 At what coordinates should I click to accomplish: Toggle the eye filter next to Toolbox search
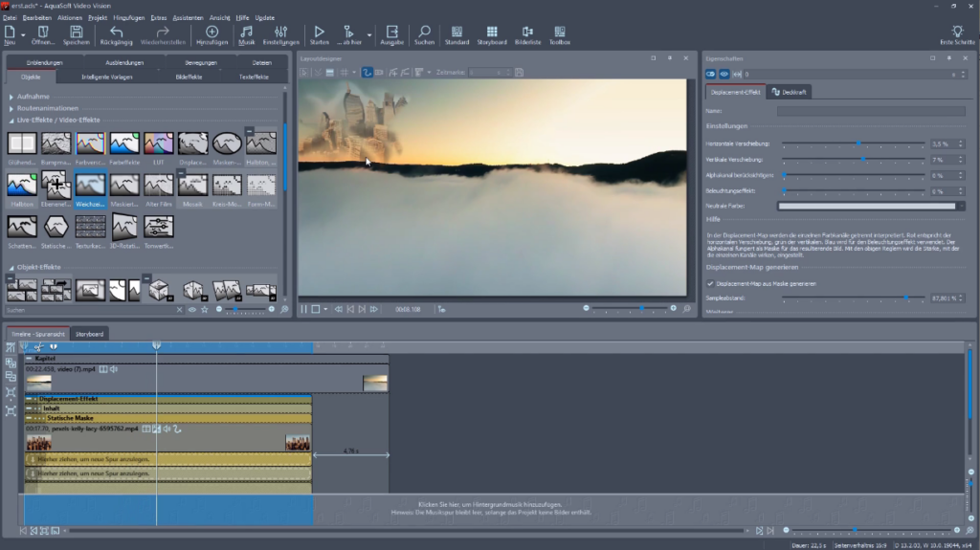191,310
